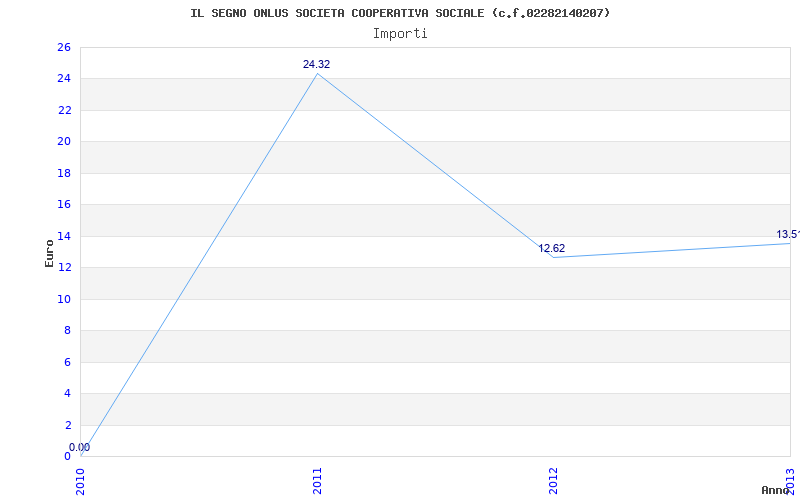The height and width of the screenshot is (500, 800).
Task: Click the 2013 x-axis year label
Action: click(x=790, y=481)
